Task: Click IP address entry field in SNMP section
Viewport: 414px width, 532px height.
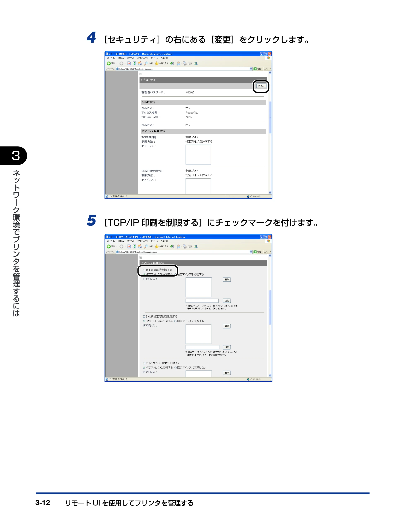Action: pos(202,347)
